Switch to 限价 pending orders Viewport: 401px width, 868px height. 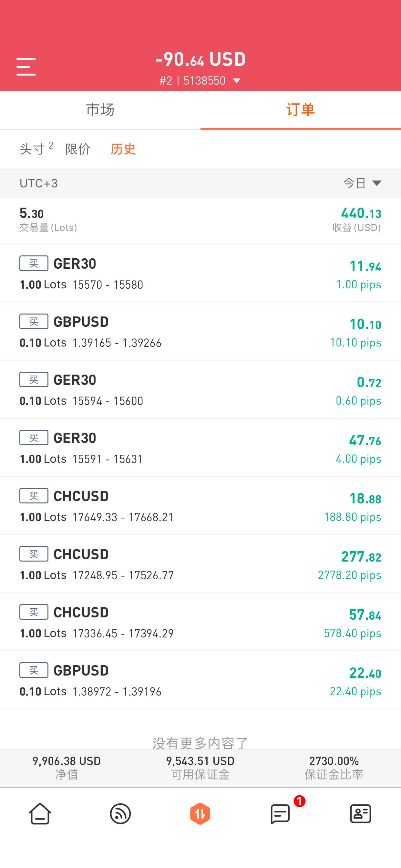pyautogui.click(x=78, y=149)
